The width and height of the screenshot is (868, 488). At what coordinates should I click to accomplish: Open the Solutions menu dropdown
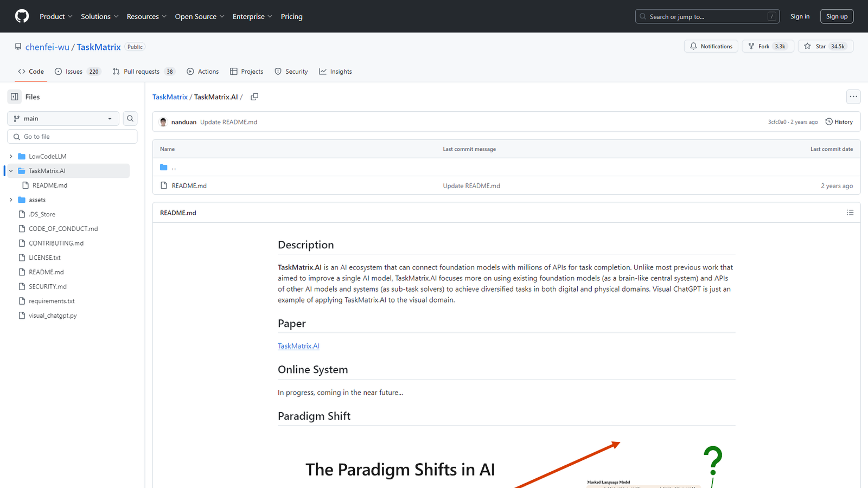click(x=100, y=16)
